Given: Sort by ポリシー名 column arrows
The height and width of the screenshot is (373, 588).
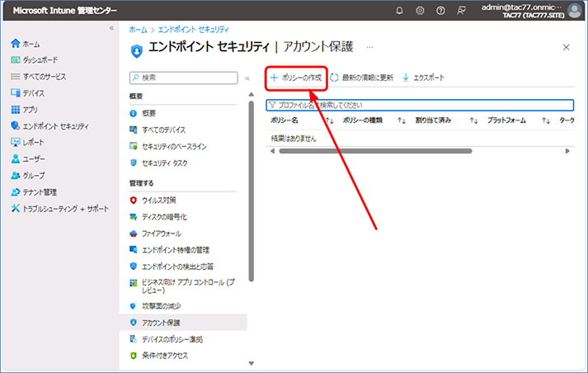Looking at the screenshot, I should [330, 120].
